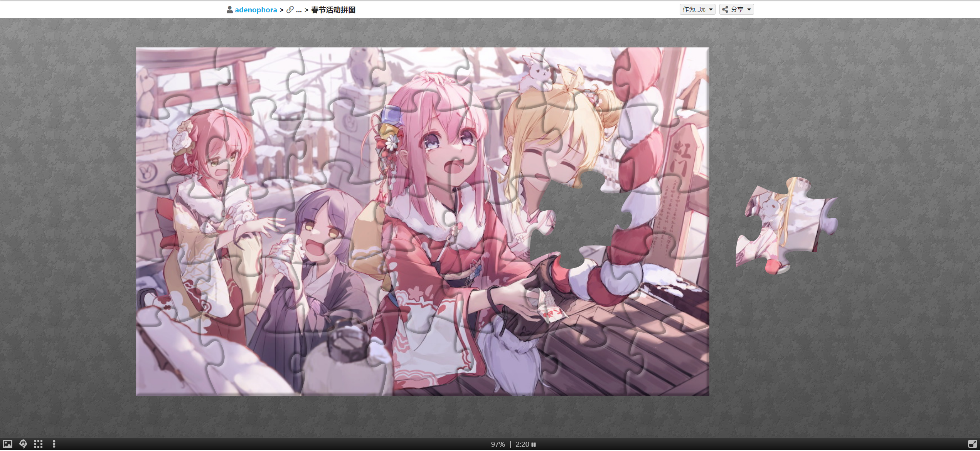This screenshot has height=451, width=980.
Task: Click the ghost image icon
Action: pos(23,444)
